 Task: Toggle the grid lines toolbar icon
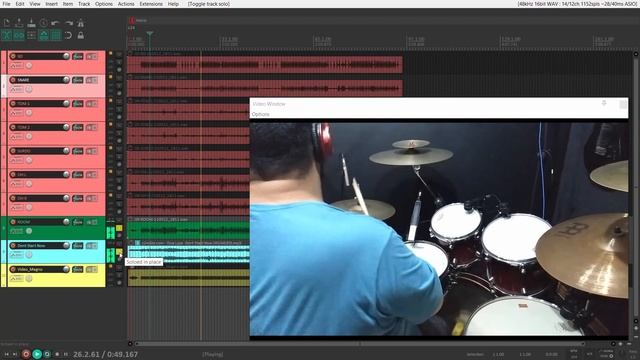pyautogui.click(x=56, y=35)
